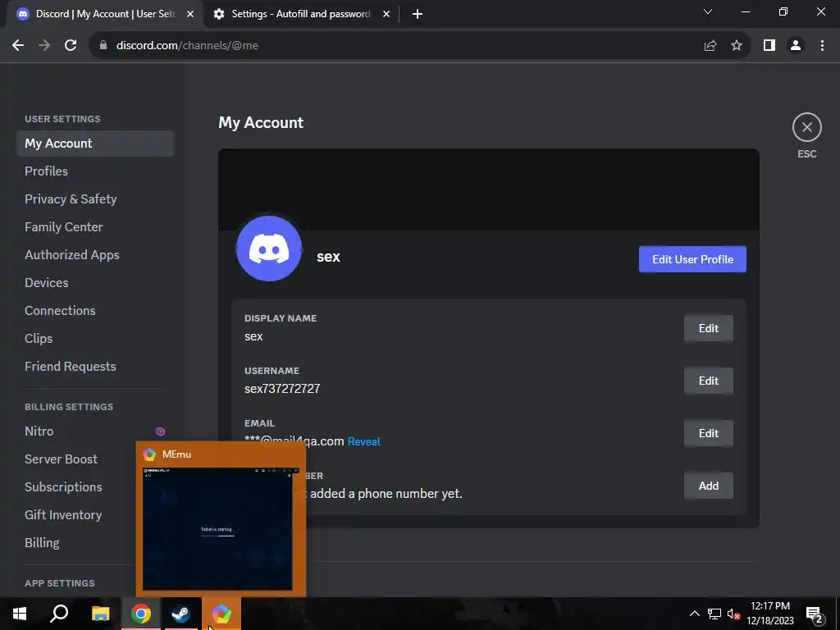The height and width of the screenshot is (630, 840).
Task: Click the address bar URL field
Action: (x=396, y=46)
